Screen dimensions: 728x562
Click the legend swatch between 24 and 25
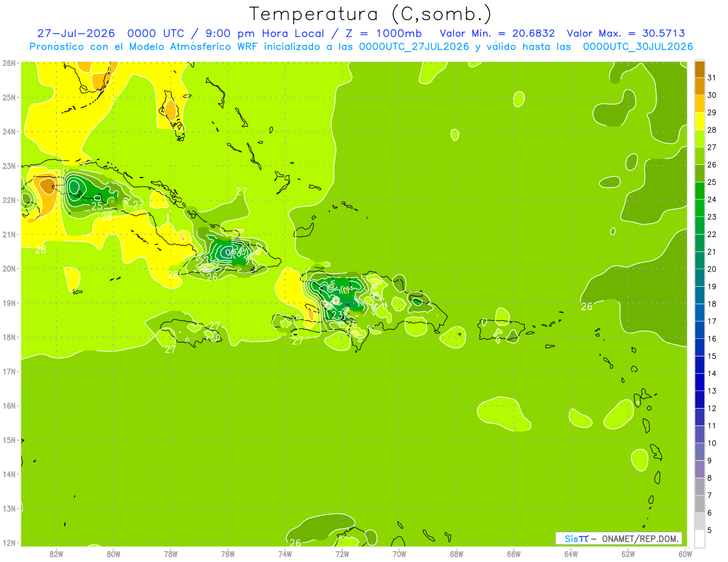click(699, 191)
